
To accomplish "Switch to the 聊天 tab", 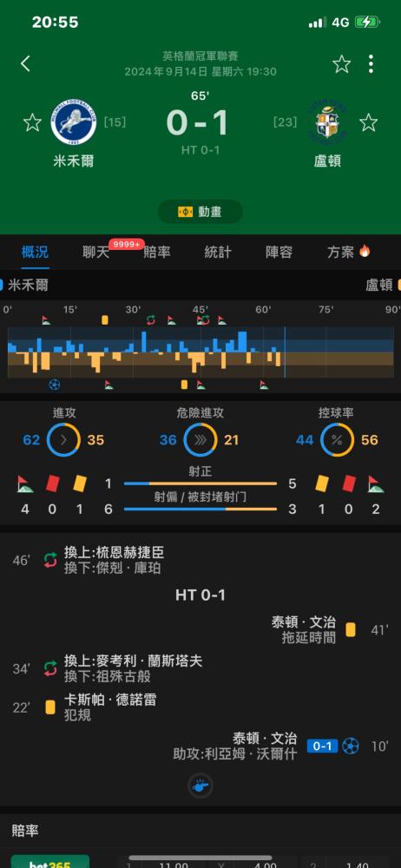I will click(x=96, y=253).
